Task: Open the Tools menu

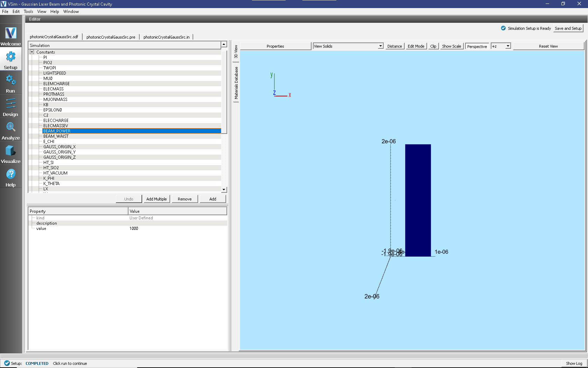Action: click(x=28, y=11)
